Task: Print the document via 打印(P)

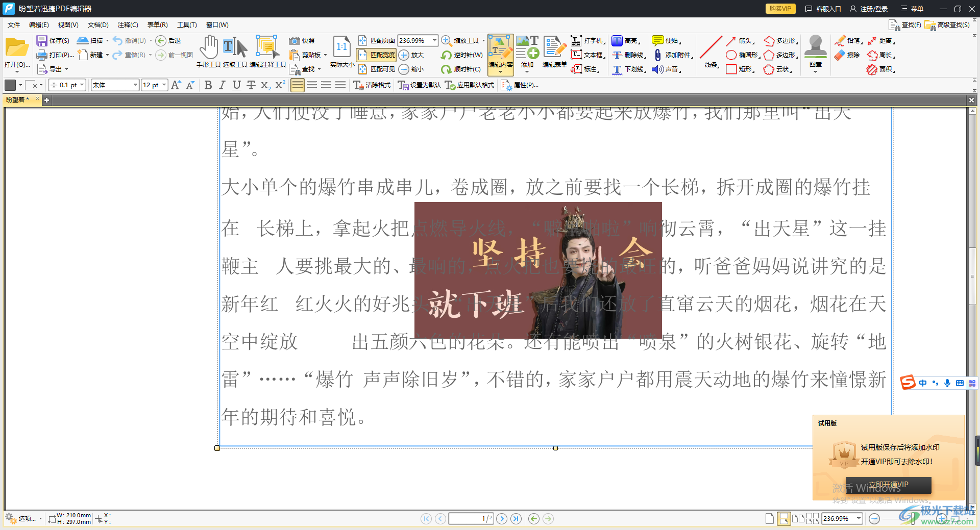Action: (x=55, y=55)
